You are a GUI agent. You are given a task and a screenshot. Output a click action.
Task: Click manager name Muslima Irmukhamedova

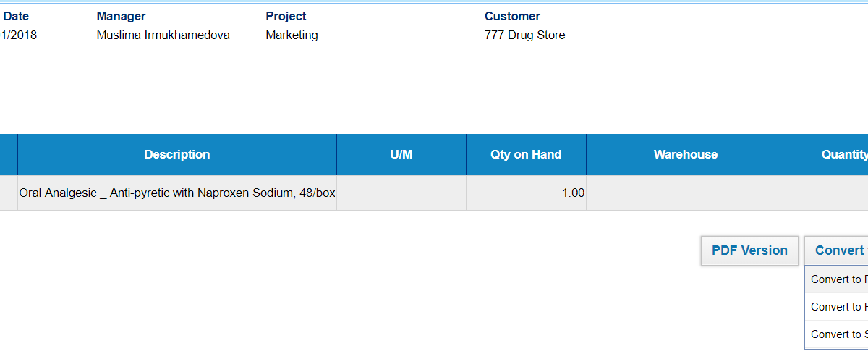(163, 35)
